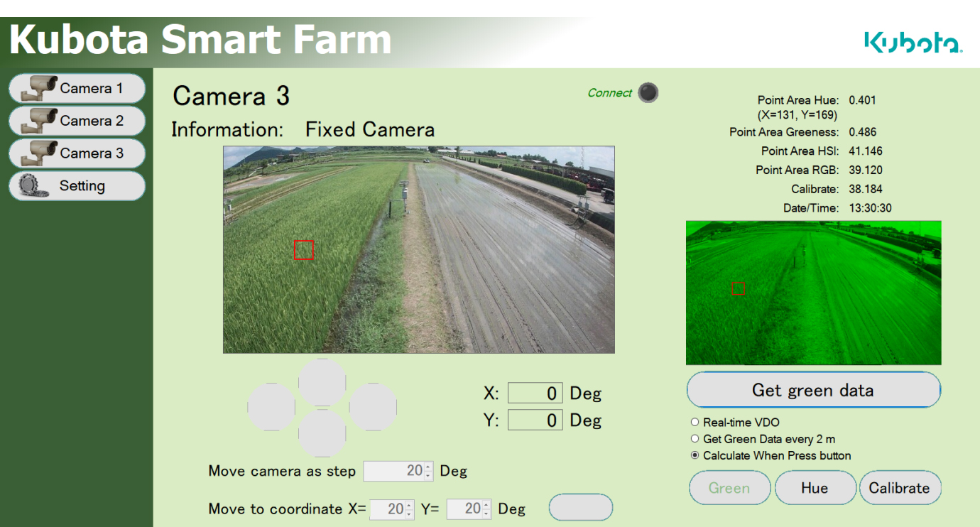Screen dimensions: 980x527
Task: Pan the camera using the right-hand round pad button
Action: coord(373,407)
